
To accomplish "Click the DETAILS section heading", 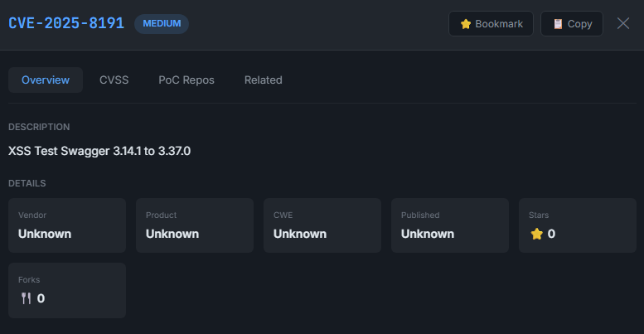I will point(27,183).
